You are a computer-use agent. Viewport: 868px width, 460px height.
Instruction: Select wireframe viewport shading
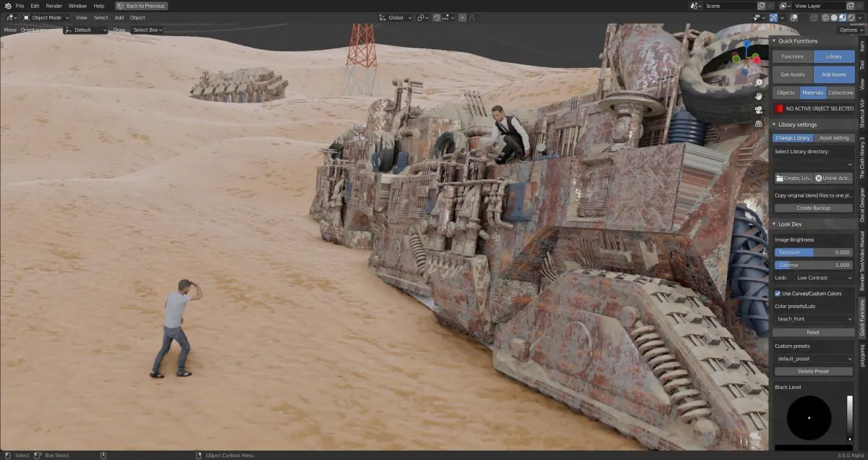(825, 17)
